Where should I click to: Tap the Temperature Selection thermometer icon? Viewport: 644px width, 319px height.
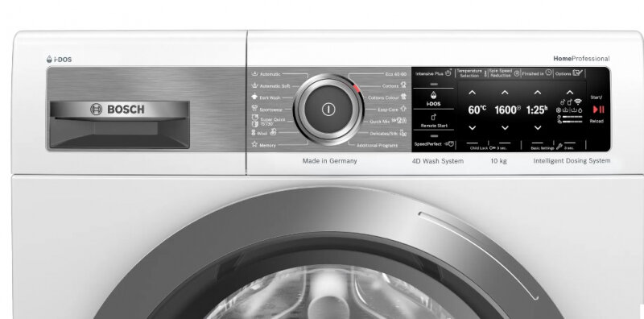pyautogui.click(x=486, y=73)
